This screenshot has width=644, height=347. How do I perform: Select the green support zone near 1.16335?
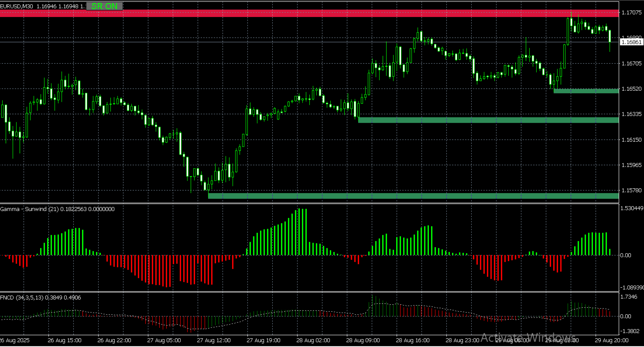pyautogui.click(x=480, y=119)
